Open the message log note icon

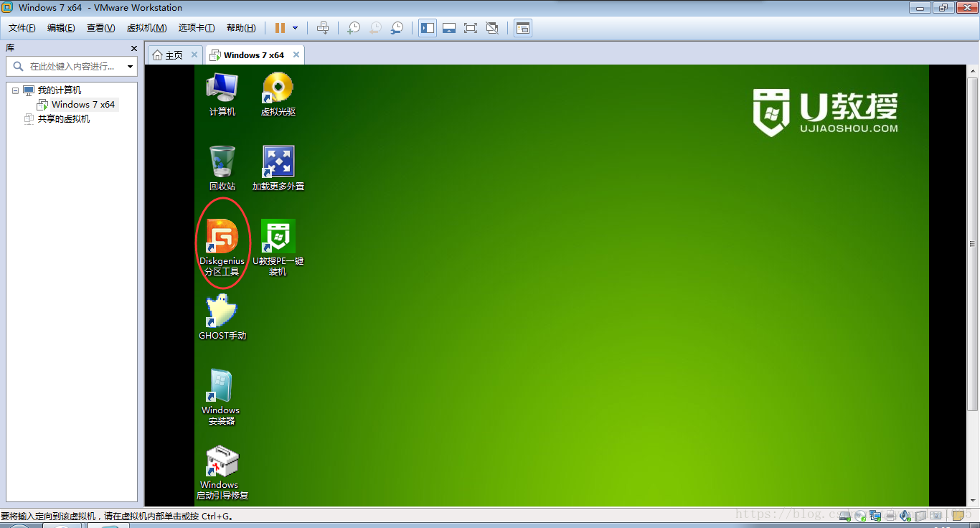click(958, 516)
